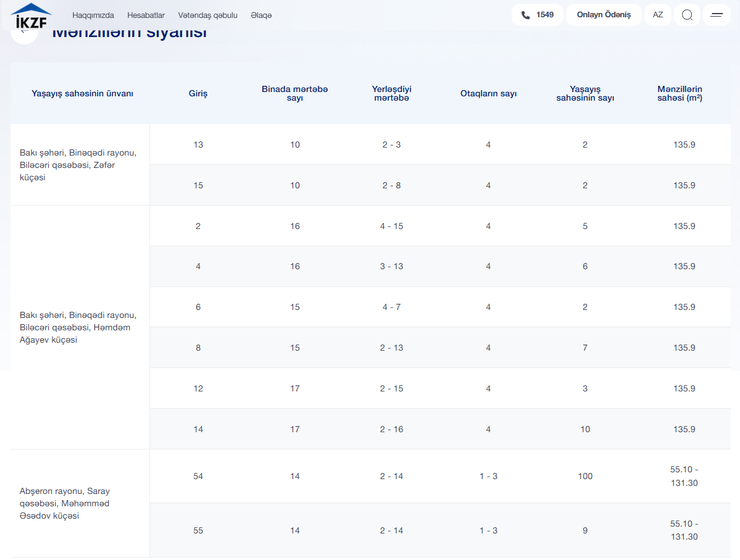Click the row with entrance 54
Screen dimensions: 740x560
coord(440,476)
